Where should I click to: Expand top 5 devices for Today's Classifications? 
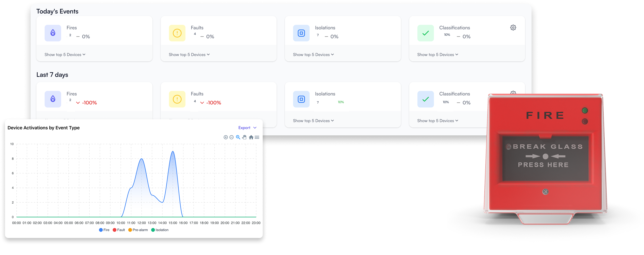click(437, 55)
